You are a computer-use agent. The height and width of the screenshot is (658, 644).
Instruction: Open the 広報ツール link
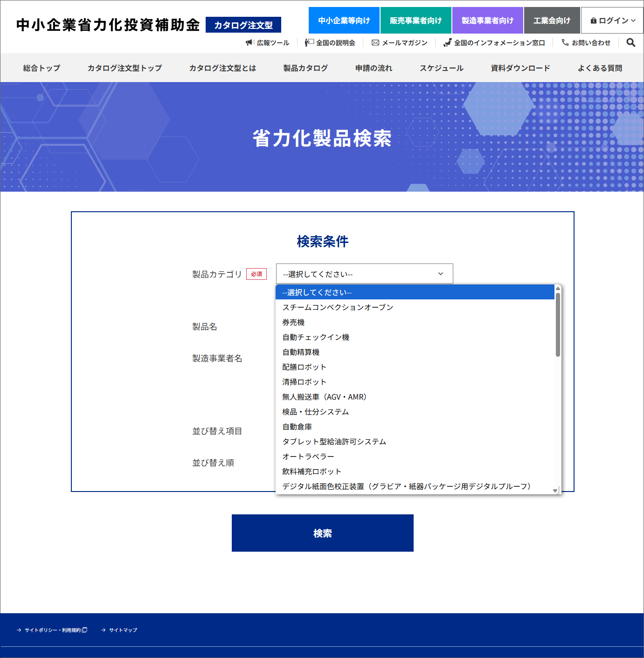click(x=268, y=42)
